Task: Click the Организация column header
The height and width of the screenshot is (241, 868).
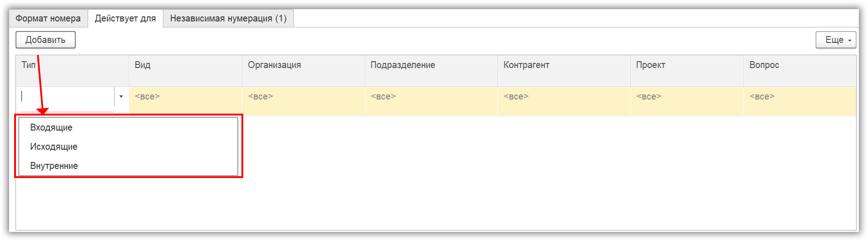Action: click(x=303, y=65)
